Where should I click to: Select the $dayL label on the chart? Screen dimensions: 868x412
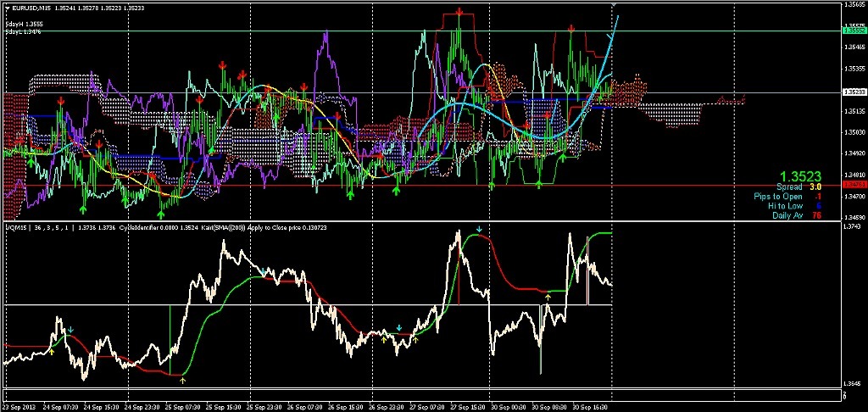23,31
